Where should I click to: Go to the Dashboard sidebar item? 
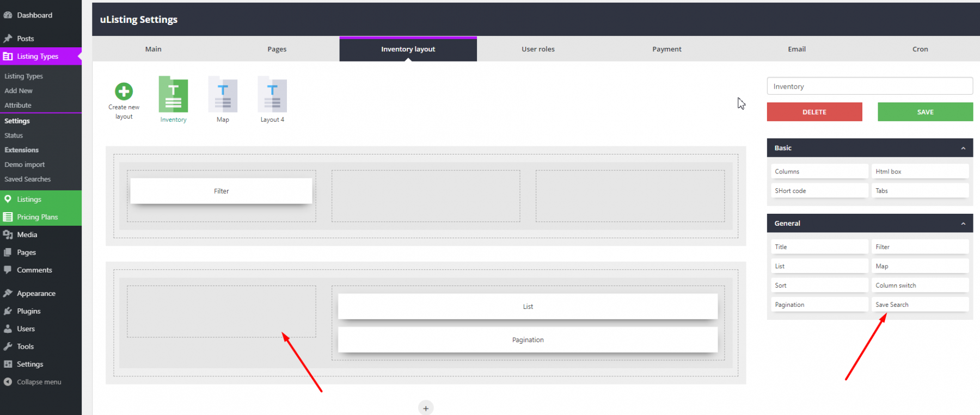tap(34, 15)
